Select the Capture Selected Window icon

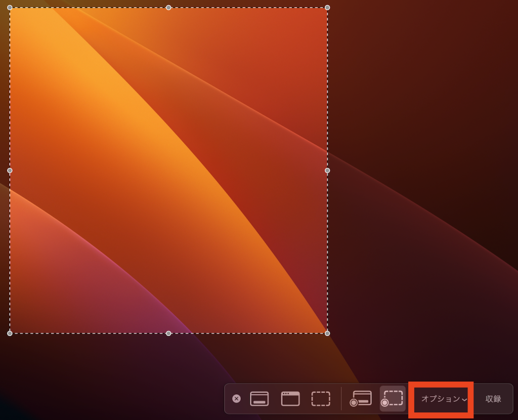coord(290,399)
